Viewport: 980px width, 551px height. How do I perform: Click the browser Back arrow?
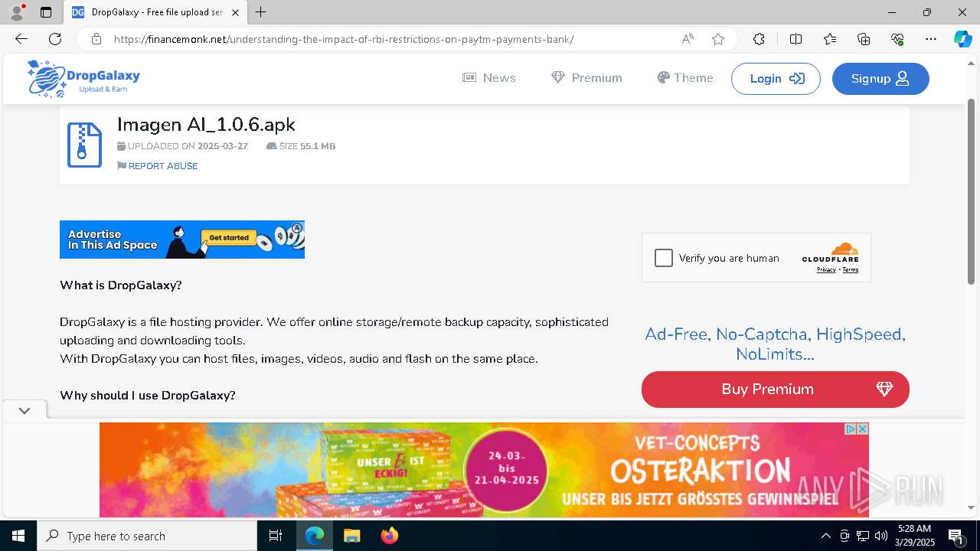click(21, 39)
